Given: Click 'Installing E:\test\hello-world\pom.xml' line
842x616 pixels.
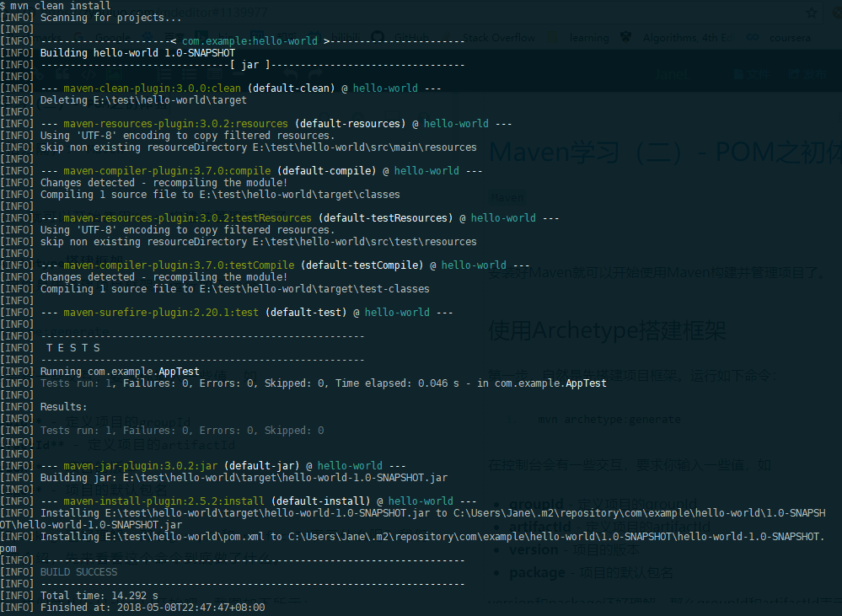Looking at the screenshot, I should (412, 543).
